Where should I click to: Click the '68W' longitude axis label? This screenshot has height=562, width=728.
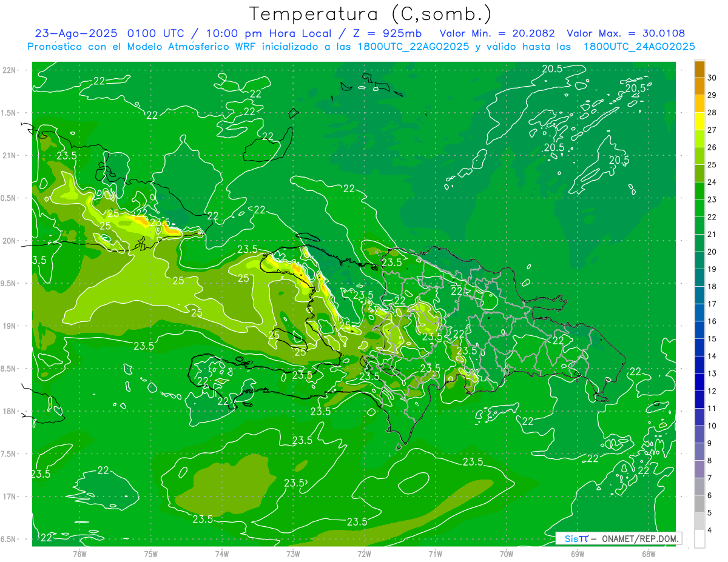click(649, 554)
